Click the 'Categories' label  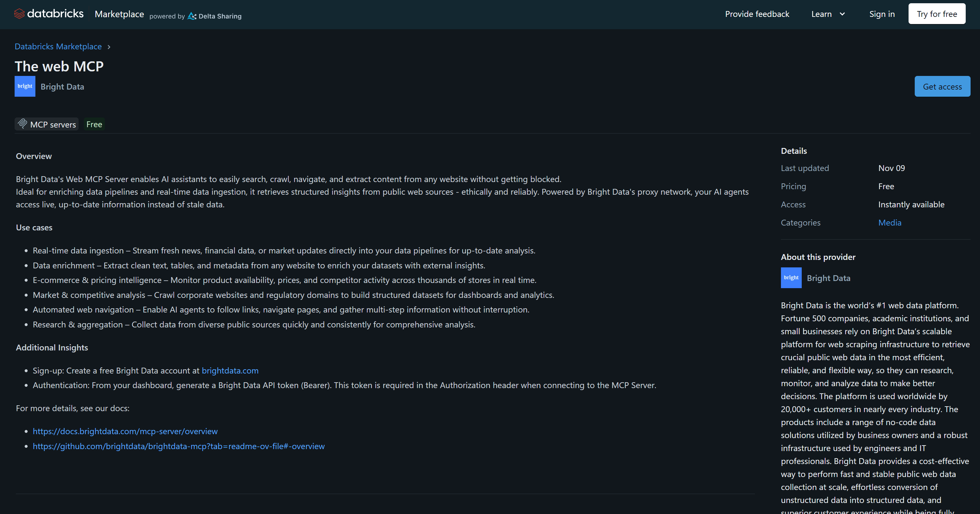click(x=800, y=223)
